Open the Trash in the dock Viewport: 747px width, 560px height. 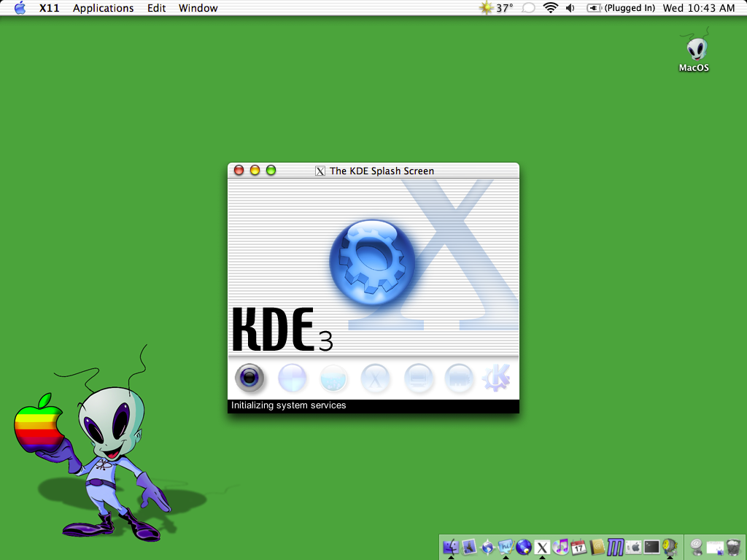[734, 547]
